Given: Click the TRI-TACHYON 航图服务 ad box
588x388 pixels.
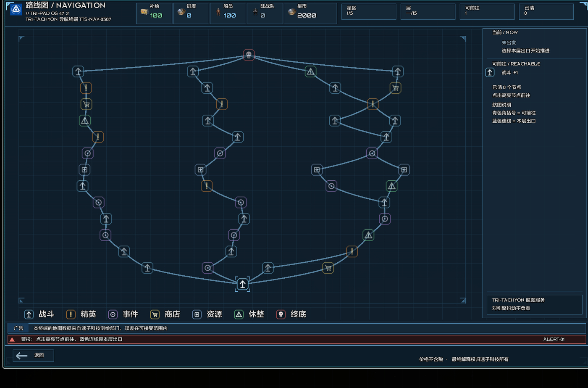Looking at the screenshot, I should 535,304.
